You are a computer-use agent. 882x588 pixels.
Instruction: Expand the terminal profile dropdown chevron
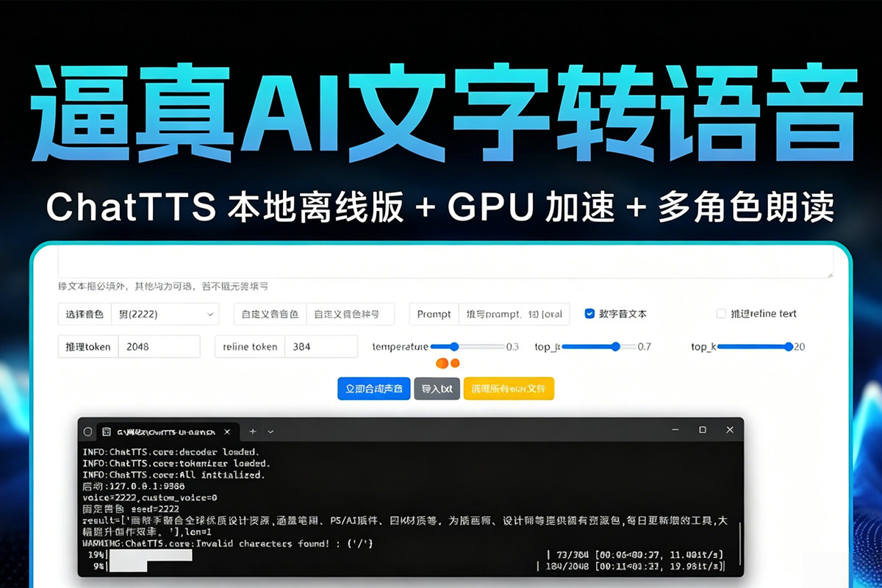coord(270,431)
